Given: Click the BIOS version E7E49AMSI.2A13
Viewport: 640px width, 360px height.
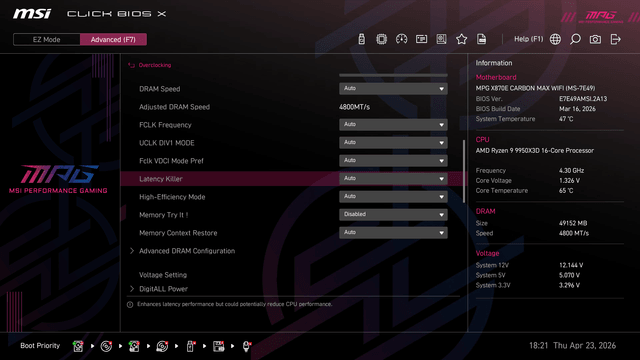Looking at the screenshot, I should tap(583, 99).
